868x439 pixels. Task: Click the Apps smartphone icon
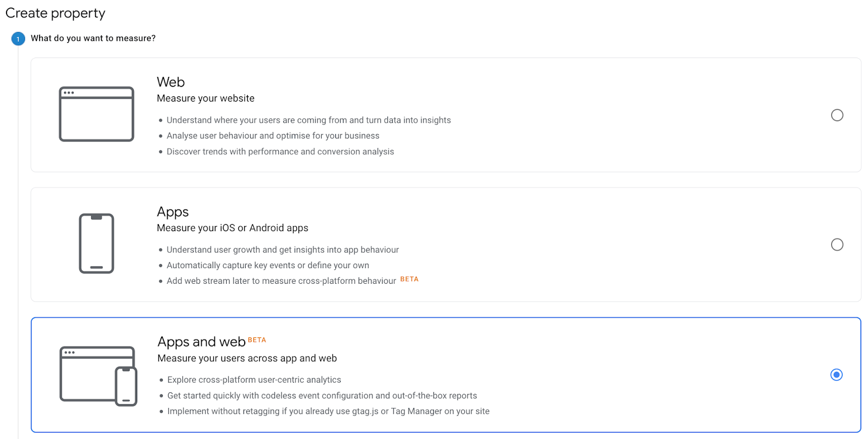97,244
